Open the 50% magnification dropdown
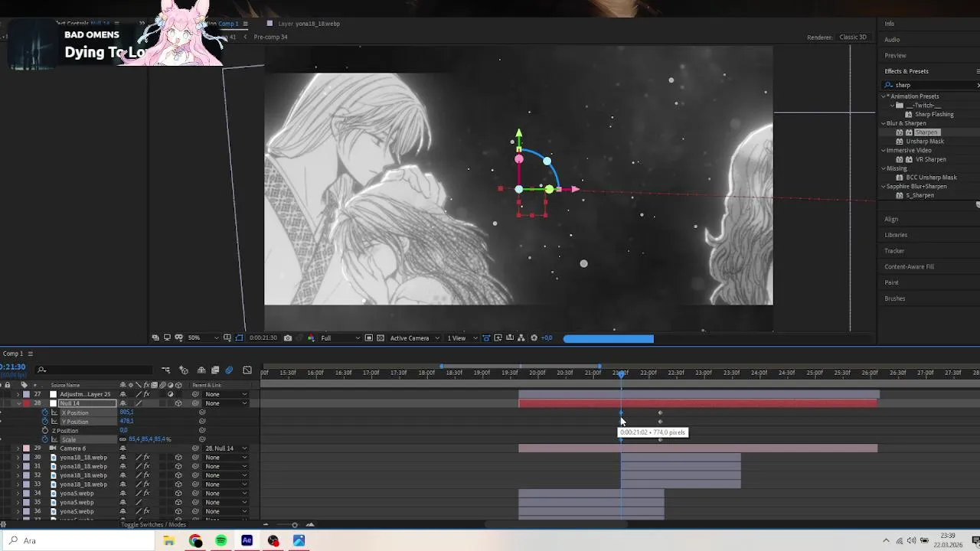 (x=204, y=337)
